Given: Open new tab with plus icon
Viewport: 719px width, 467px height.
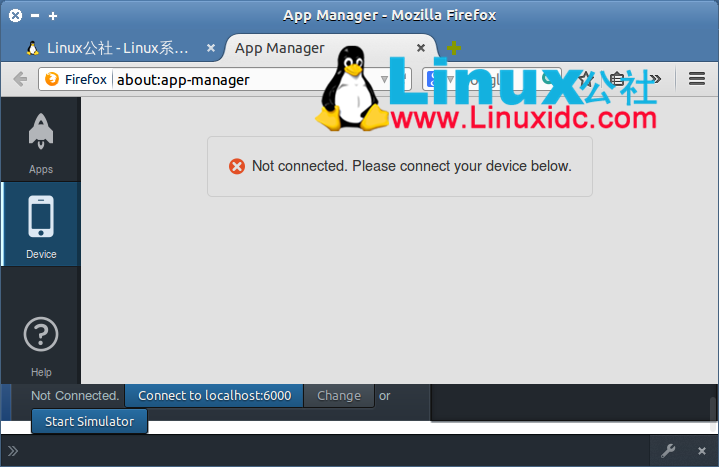Looking at the screenshot, I should 454,48.
